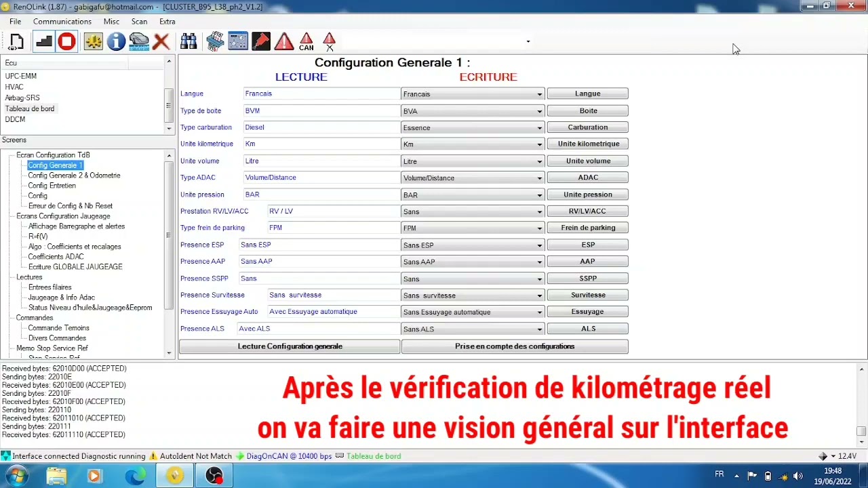This screenshot has height=488, width=868.
Task: Open the Extra menu
Action: tap(167, 22)
